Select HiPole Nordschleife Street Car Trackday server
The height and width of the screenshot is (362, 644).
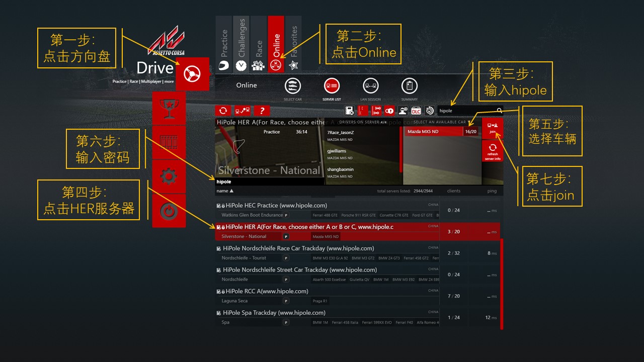(358, 275)
